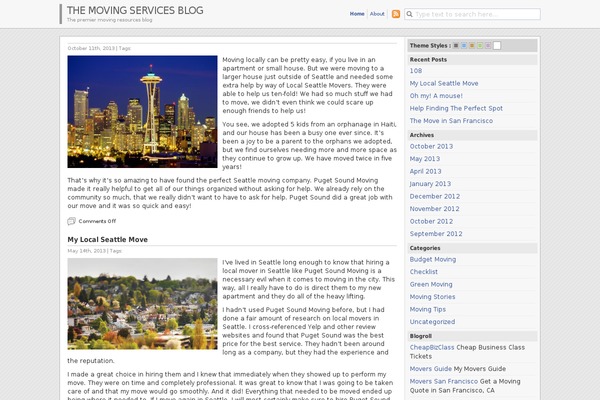Browse the Budget Moving category
The image size is (600, 400).
(x=433, y=260)
